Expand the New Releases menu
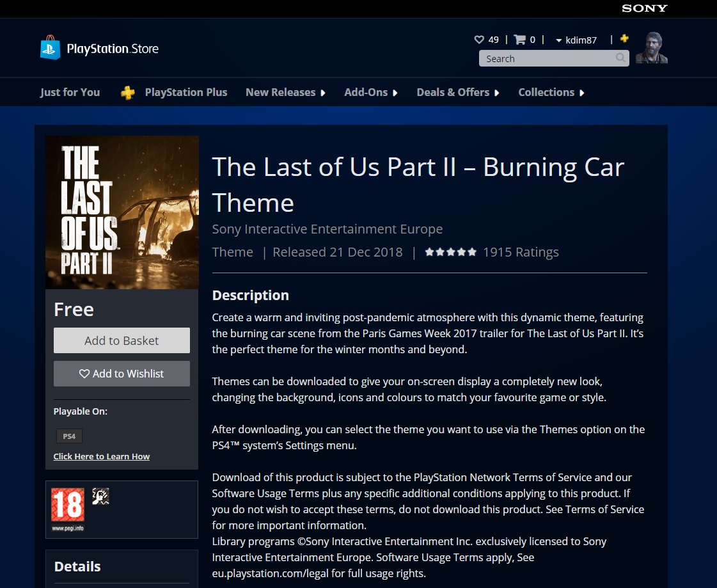Screen dimensions: 717x588 click(285, 92)
